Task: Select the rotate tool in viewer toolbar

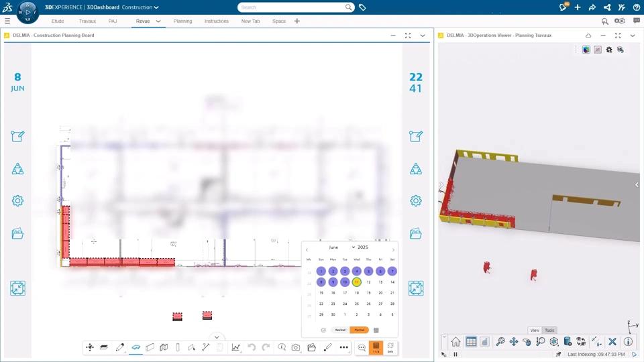Action: [527, 341]
